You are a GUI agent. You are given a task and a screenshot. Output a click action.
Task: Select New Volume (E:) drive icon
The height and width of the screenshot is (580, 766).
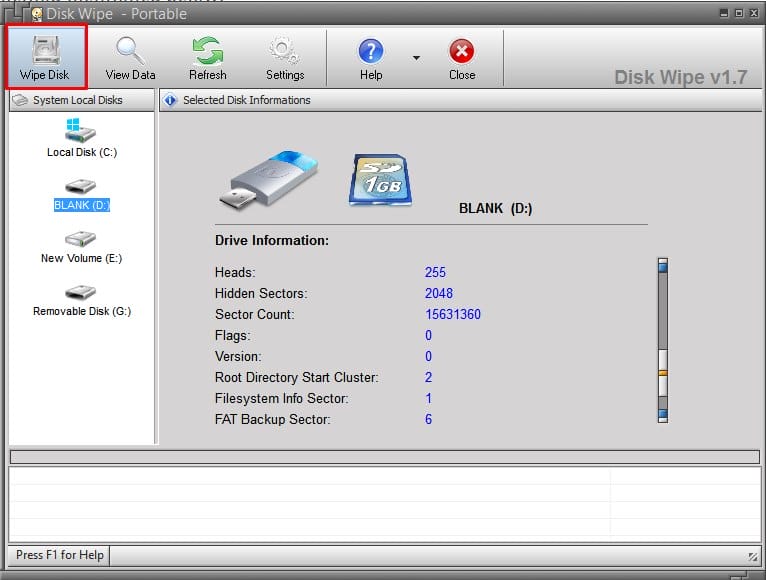(81, 239)
